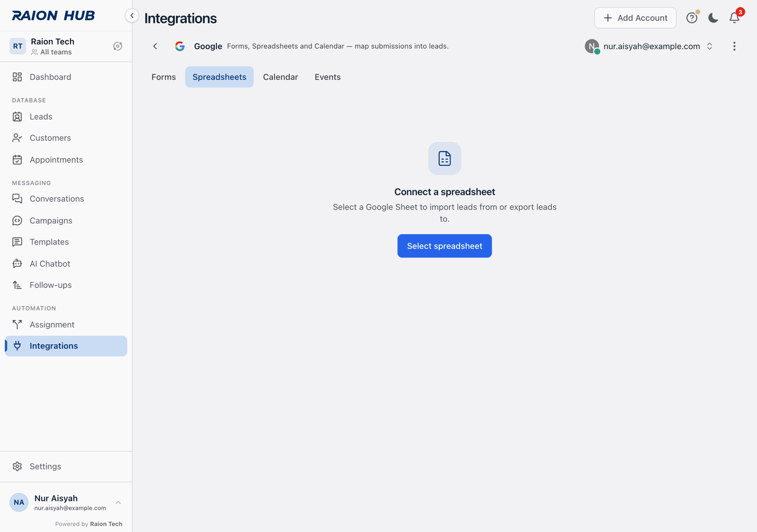Switch to the Forms tab
The width and height of the screenshot is (757, 532).
click(x=164, y=77)
